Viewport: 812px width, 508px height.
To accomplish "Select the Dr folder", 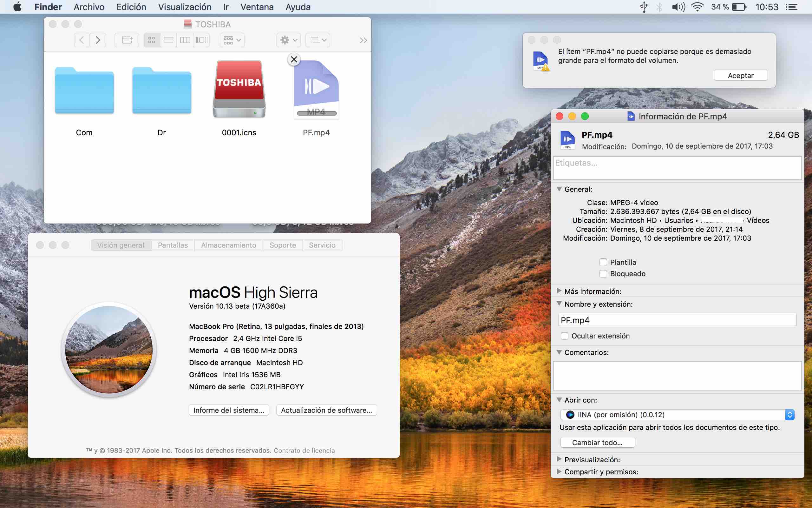I will click(162, 91).
